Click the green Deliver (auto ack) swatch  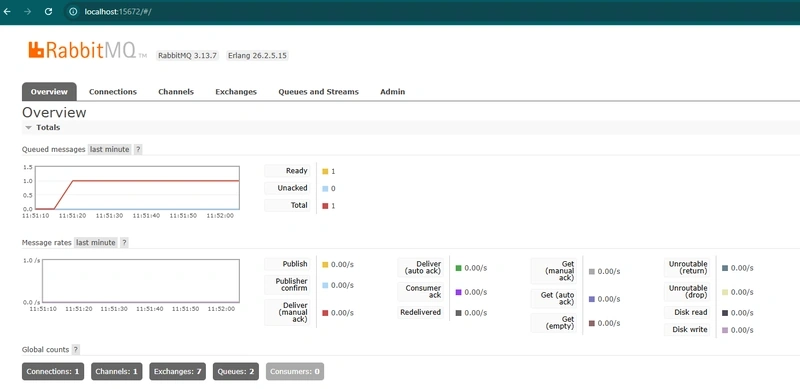coord(458,268)
